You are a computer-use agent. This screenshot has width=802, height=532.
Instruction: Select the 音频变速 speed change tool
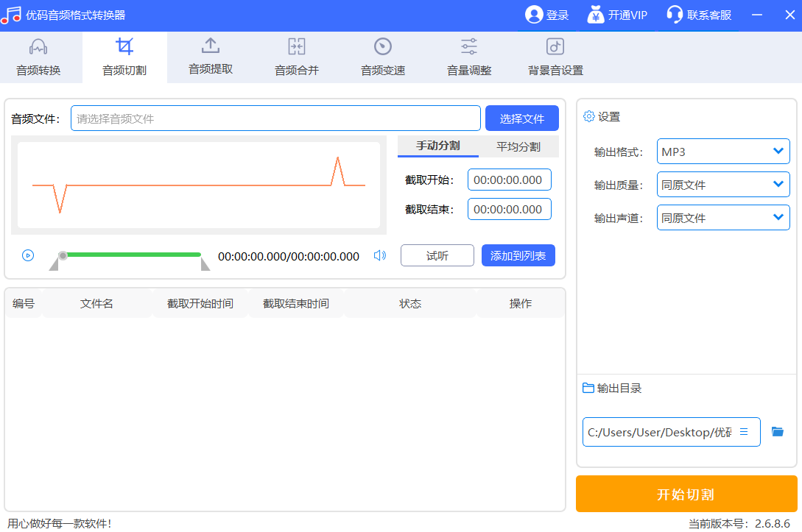point(382,57)
